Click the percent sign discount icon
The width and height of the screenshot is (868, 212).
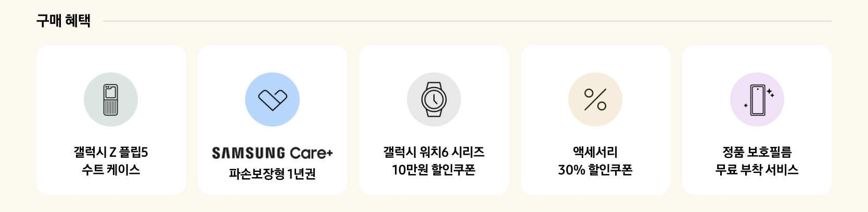595,99
